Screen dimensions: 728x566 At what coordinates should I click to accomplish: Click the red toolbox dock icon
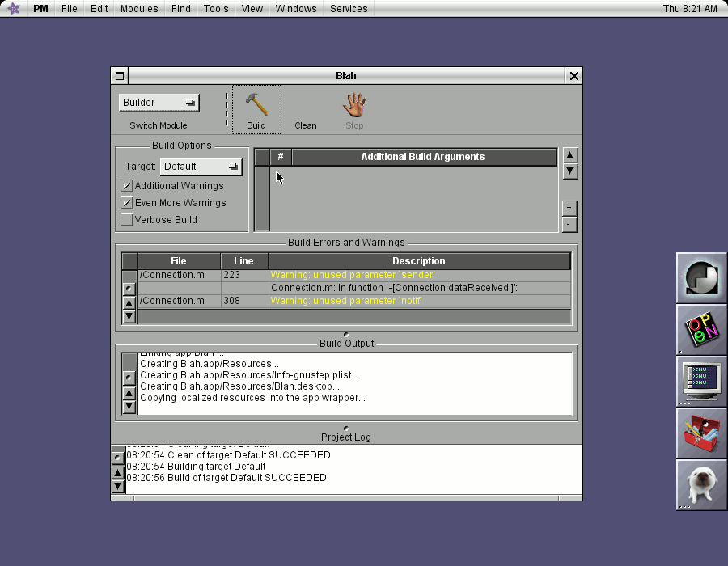click(x=700, y=433)
